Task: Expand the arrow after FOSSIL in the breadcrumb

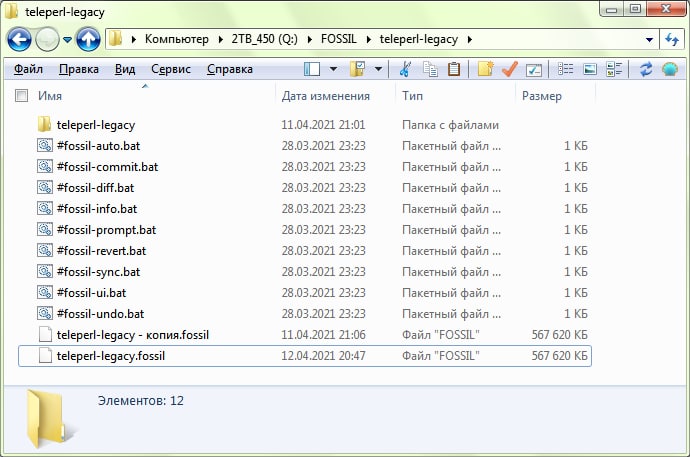Action: click(x=369, y=40)
